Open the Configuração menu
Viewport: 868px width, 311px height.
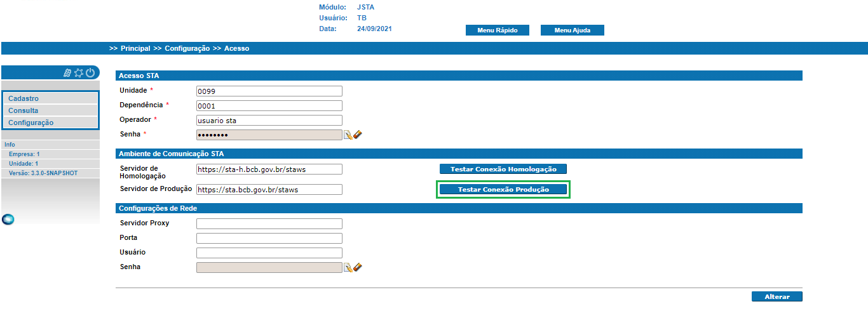51,122
